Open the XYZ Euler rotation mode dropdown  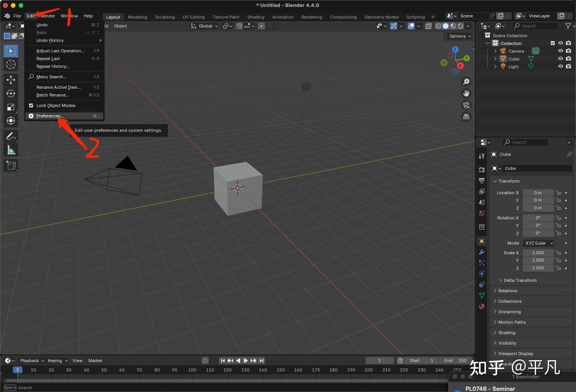[538, 243]
